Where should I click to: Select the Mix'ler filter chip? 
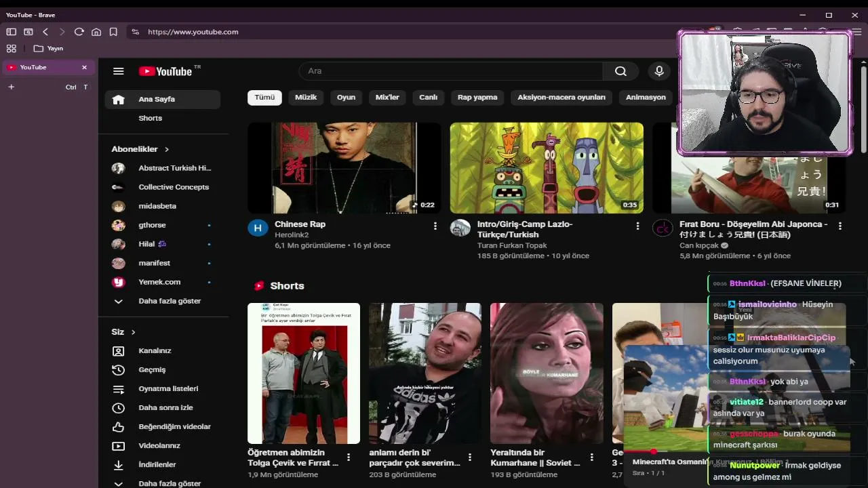[387, 98]
